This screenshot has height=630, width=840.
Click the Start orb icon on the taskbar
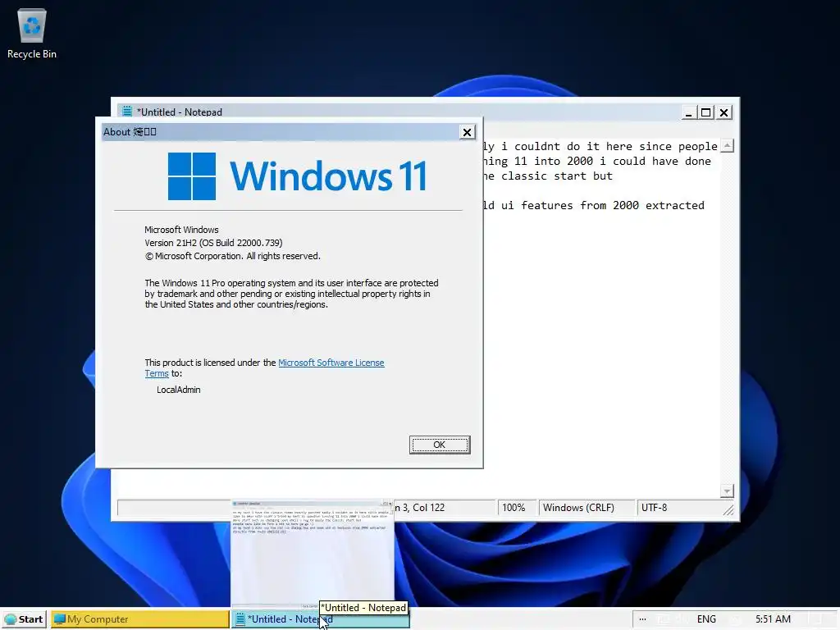click(x=10, y=619)
